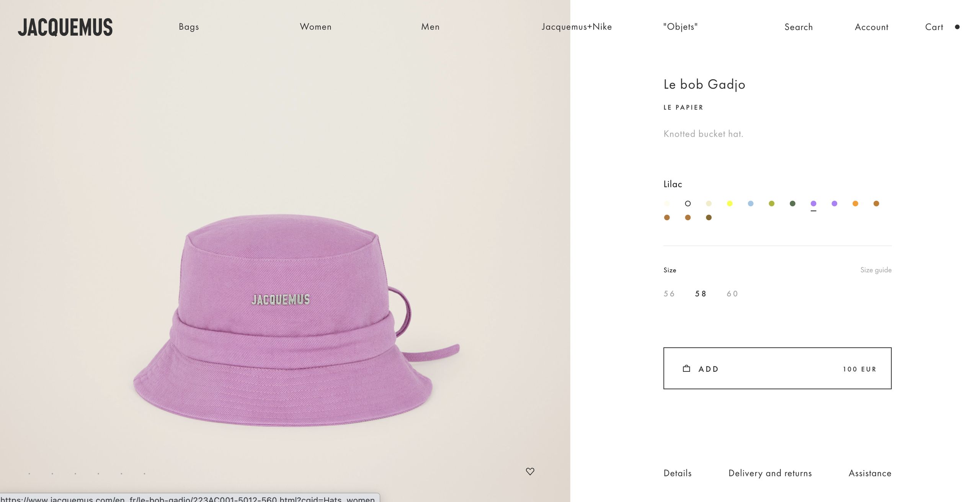980x502 pixels.
Task: Switch to the orange colour swatch
Action: pyautogui.click(x=855, y=204)
